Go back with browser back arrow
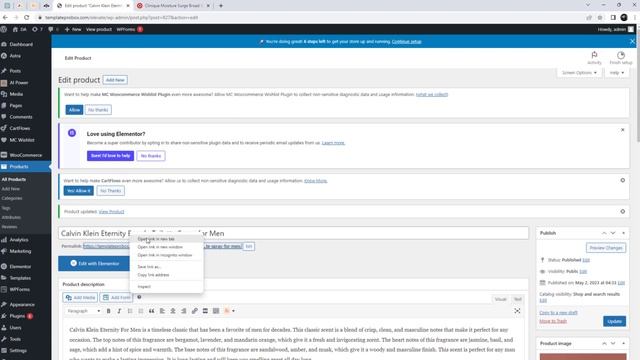Image resolution: width=640 pixels, height=360 pixels. pos(5,18)
